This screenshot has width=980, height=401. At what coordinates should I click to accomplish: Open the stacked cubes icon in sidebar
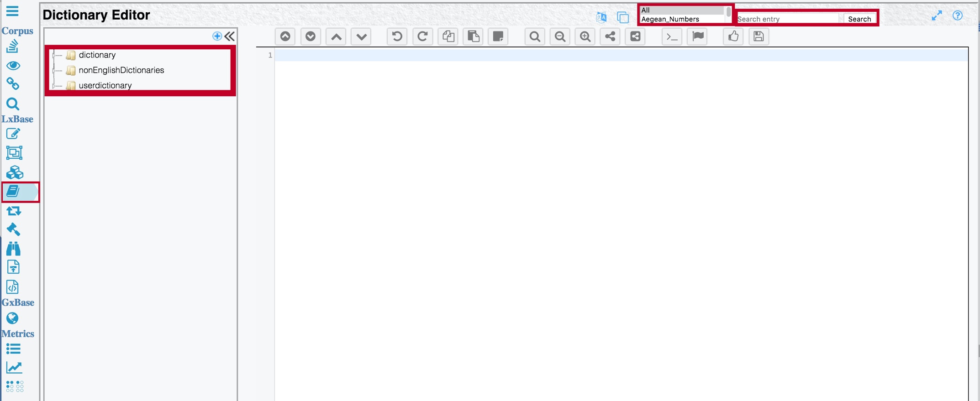(15, 172)
